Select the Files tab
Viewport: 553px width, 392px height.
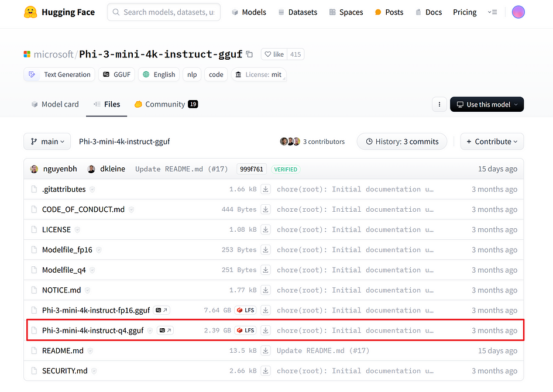pos(107,104)
